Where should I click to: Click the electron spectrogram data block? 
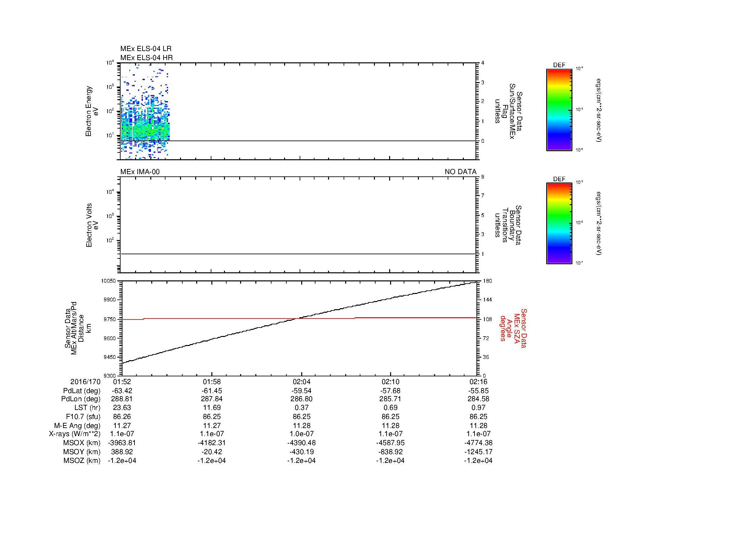145,112
